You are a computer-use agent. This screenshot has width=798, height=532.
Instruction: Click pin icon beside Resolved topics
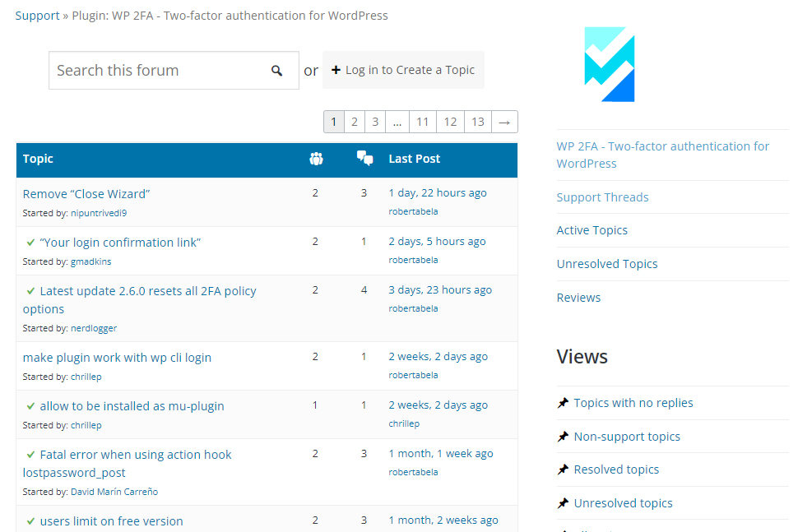coord(563,470)
